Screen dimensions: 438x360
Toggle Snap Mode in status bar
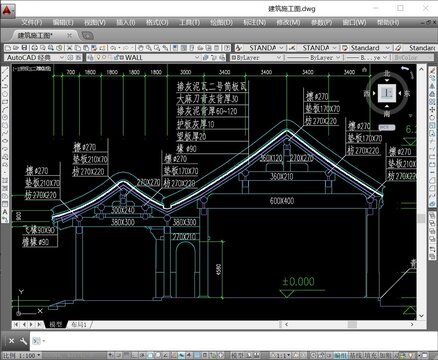(118, 355)
